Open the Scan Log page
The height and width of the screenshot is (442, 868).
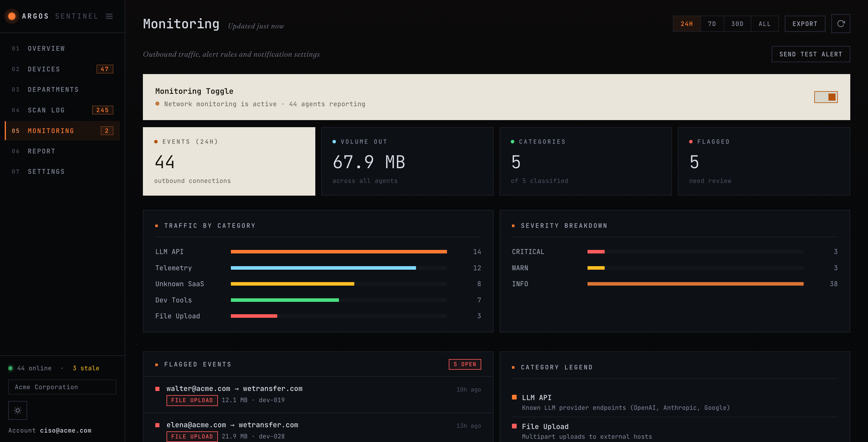point(62,110)
